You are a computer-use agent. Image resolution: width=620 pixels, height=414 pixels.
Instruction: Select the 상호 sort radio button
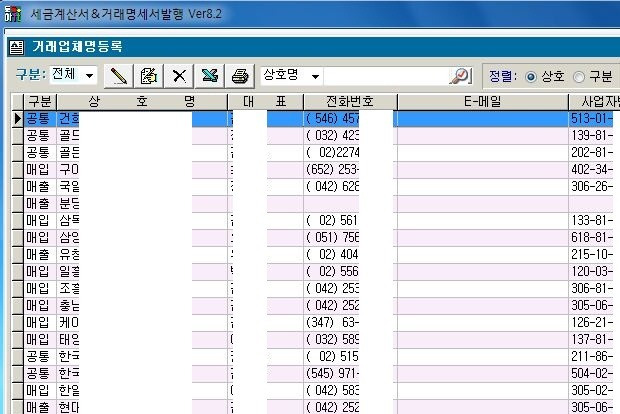point(531,77)
